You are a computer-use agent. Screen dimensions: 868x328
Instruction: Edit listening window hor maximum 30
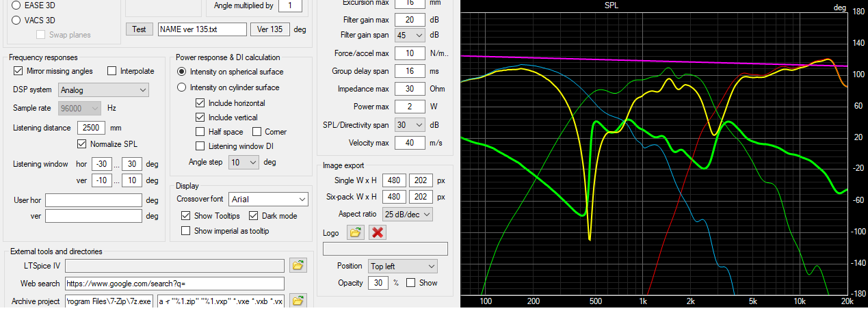click(132, 164)
